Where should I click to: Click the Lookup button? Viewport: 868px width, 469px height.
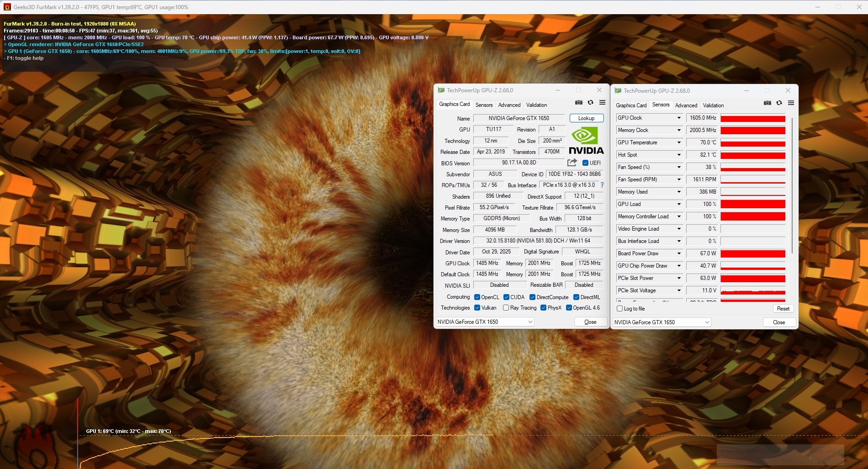click(587, 118)
